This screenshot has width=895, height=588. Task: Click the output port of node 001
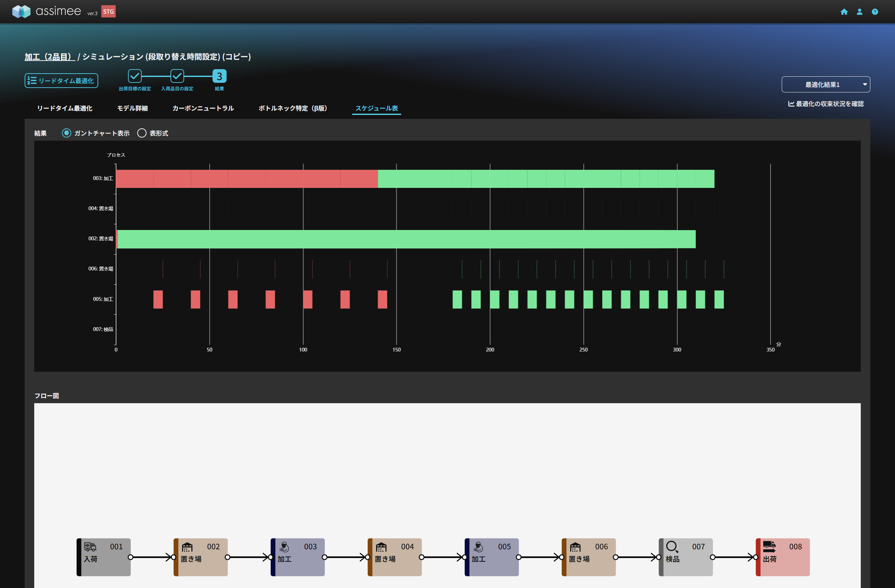click(130, 557)
